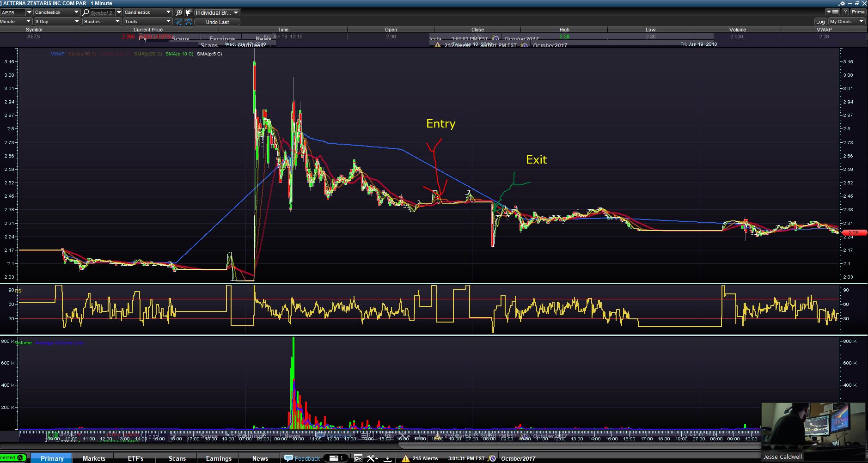Click the October2017 layout label
Screen dimensions: 868x463
(x=518, y=458)
